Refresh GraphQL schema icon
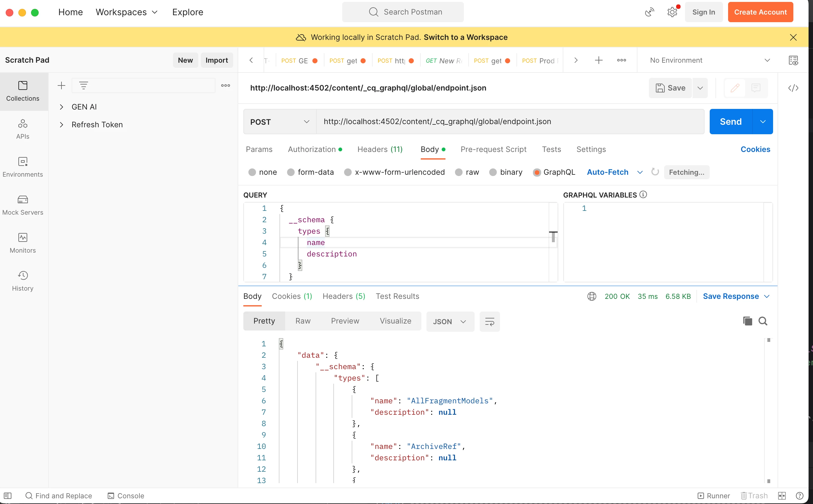 [x=655, y=172]
